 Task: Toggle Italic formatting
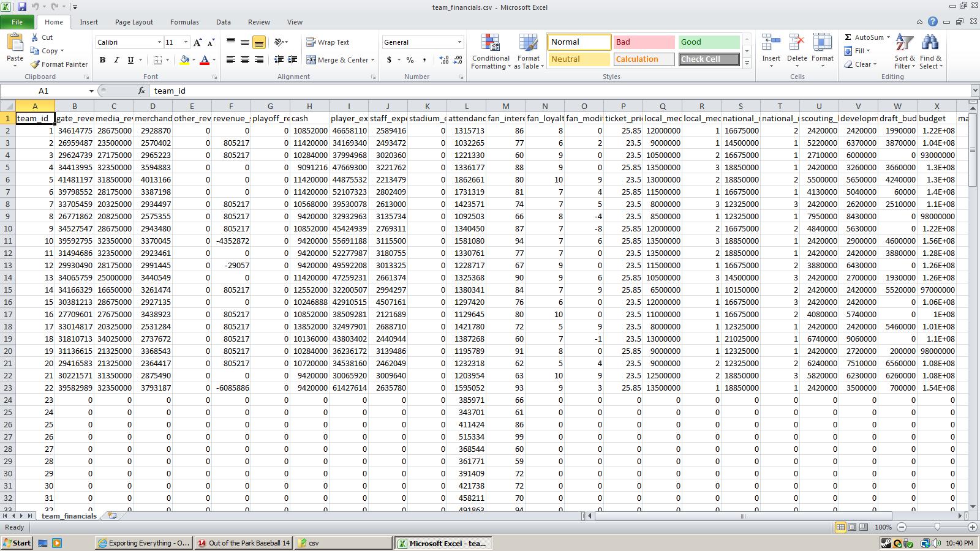point(116,60)
